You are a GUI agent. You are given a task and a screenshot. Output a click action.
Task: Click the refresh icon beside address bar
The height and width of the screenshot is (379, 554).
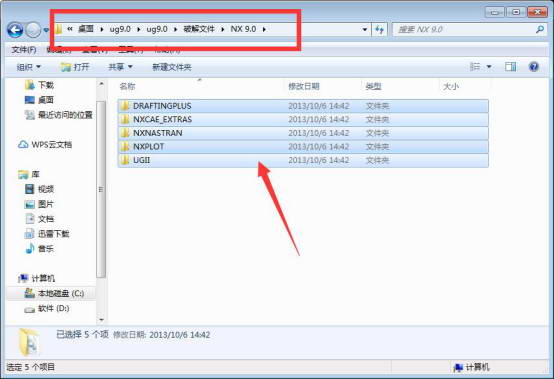(379, 30)
